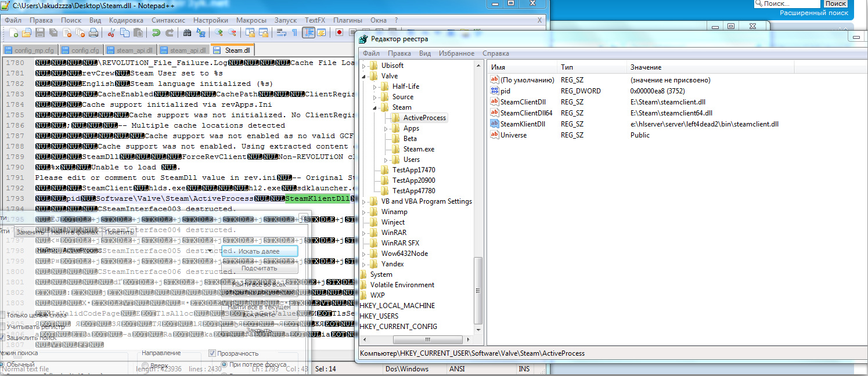Select 'Обычный' search mode radio

point(2,366)
